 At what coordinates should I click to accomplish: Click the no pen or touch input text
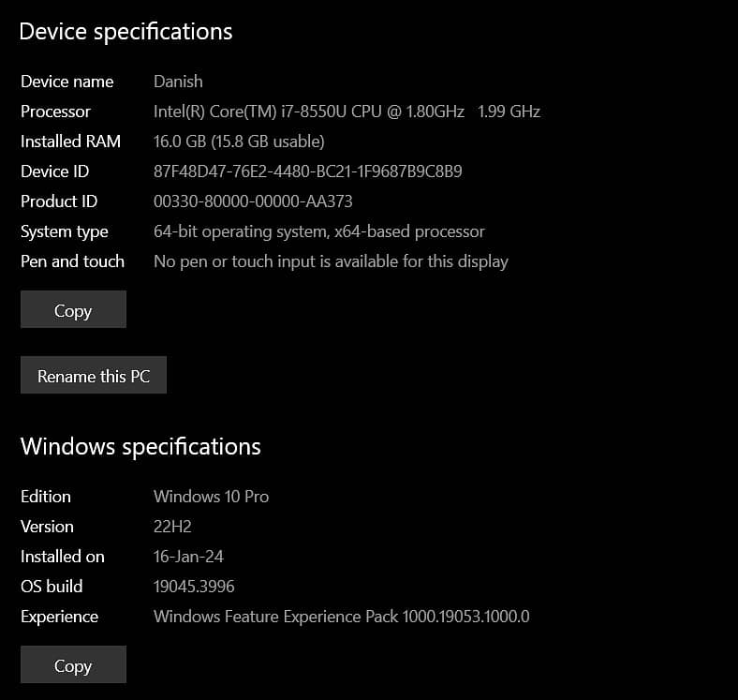[331, 261]
